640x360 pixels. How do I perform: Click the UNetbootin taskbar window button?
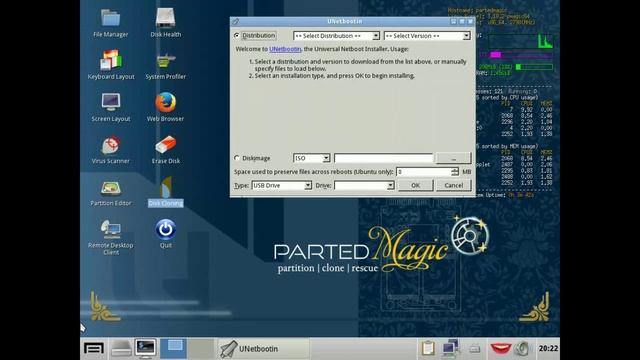264,349
